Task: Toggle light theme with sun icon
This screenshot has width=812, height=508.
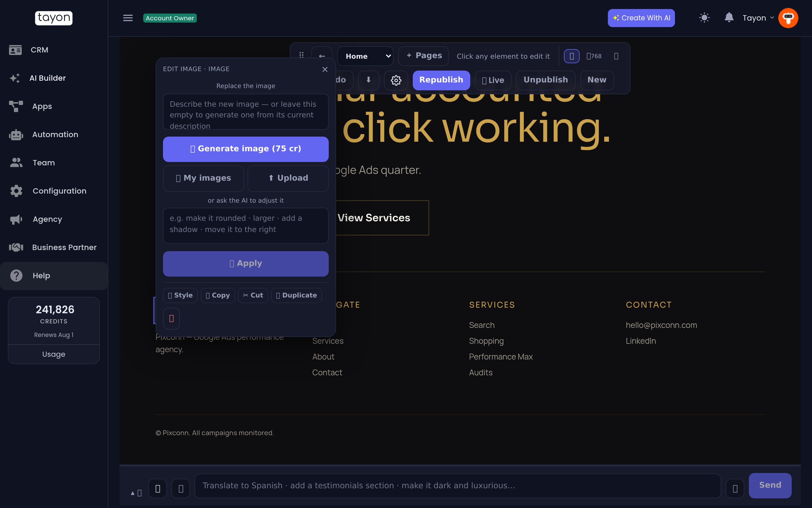Action: tap(704, 18)
